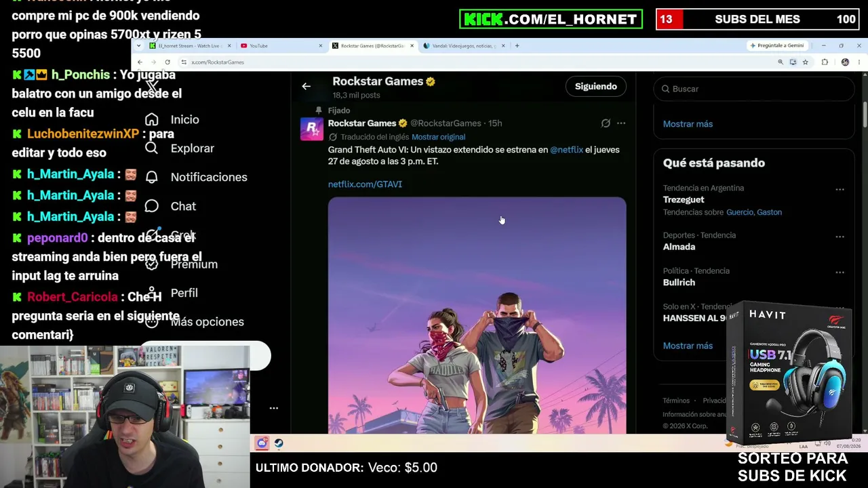Go back with the X profile back arrow

click(306, 86)
